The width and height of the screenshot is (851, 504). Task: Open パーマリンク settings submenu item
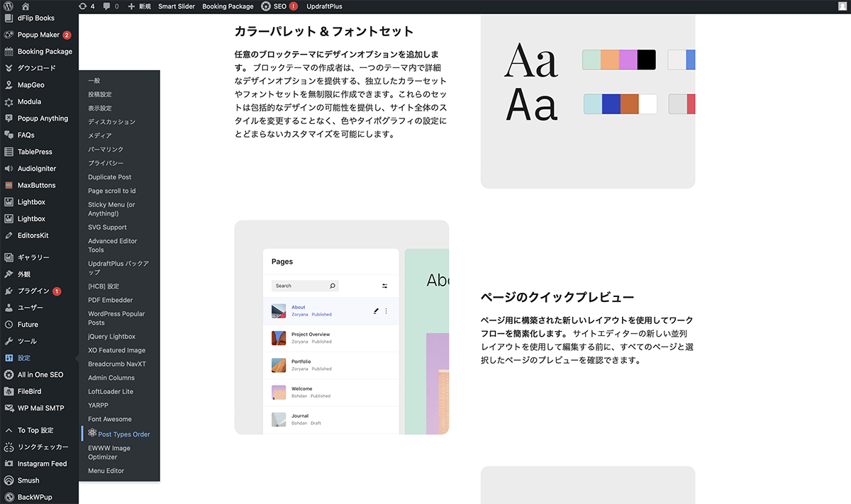pyautogui.click(x=106, y=150)
